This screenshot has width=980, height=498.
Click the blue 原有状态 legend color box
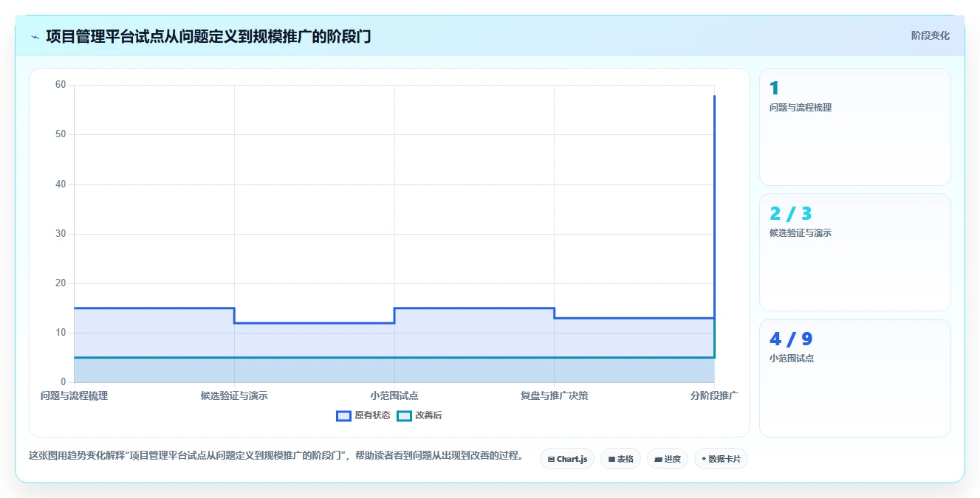(x=343, y=415)
